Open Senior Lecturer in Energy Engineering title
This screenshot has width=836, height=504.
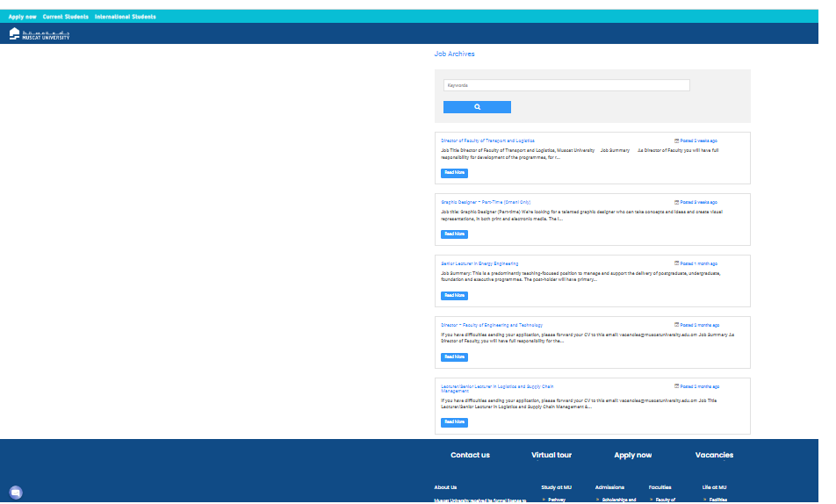479,263
